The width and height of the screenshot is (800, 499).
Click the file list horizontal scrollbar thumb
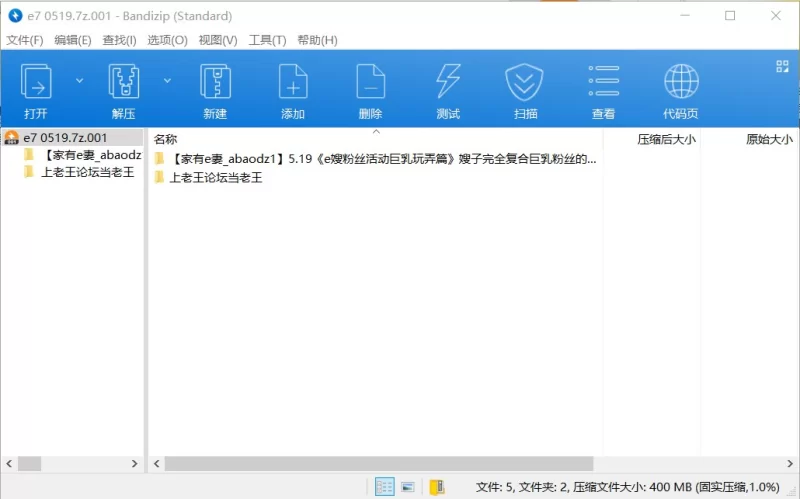(379, 463)
